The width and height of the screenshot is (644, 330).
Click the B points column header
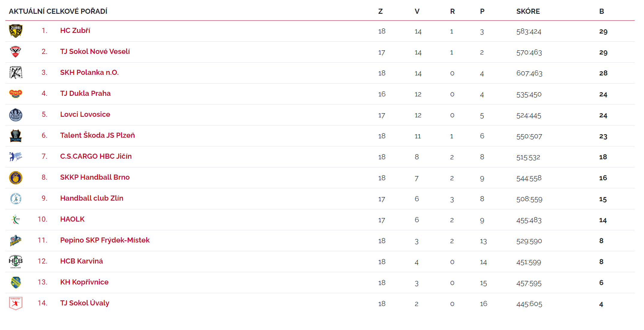pos(601,11)
